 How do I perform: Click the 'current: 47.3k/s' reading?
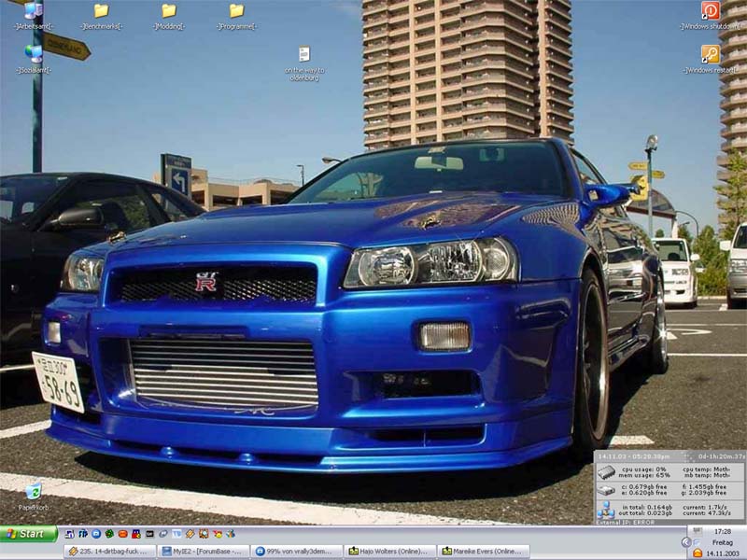707,513
